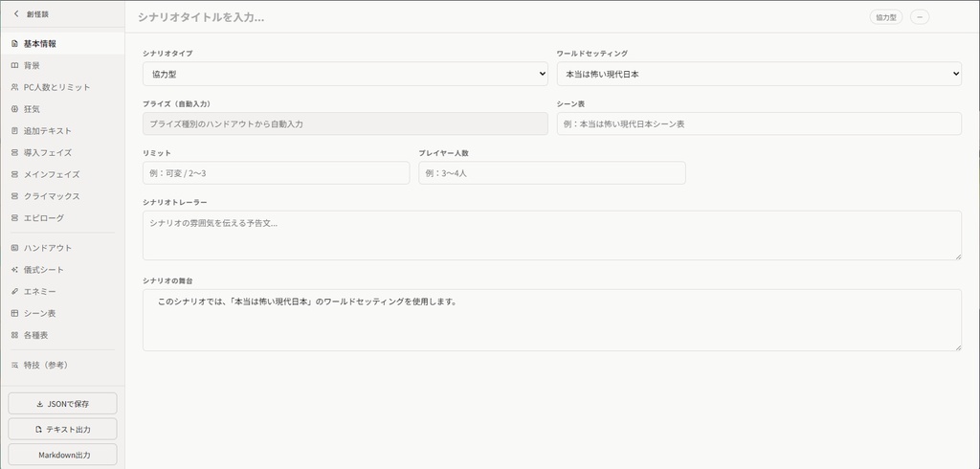
Task: View 特技（参考） reference list
Action: tap(62, 366)
